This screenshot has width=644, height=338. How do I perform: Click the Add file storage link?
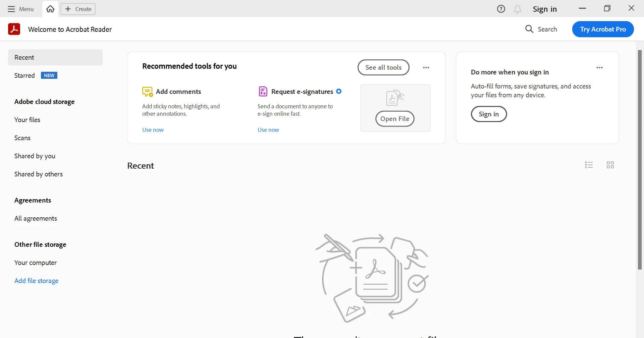[x=36, y=281]
